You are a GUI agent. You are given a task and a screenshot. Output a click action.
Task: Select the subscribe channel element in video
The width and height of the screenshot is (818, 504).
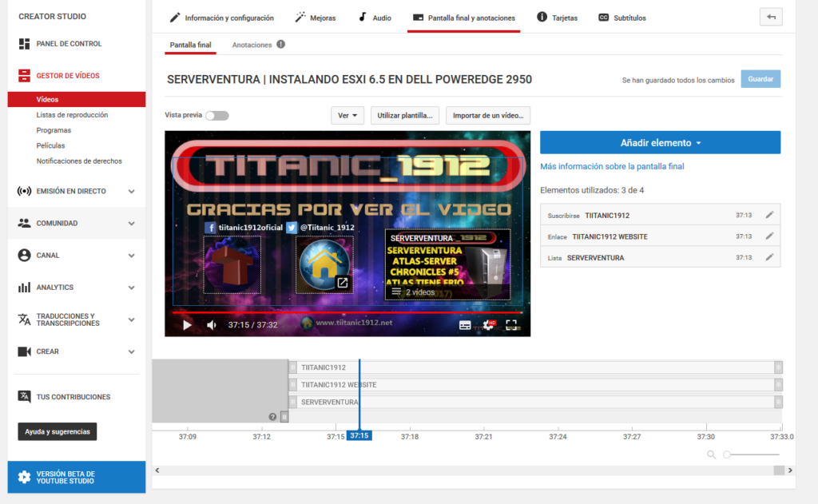point(232,264)
